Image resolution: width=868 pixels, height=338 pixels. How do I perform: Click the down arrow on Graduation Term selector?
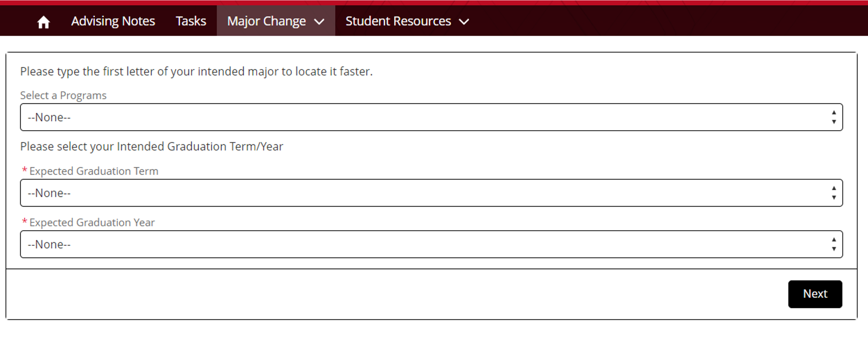[x=834, y=198]
